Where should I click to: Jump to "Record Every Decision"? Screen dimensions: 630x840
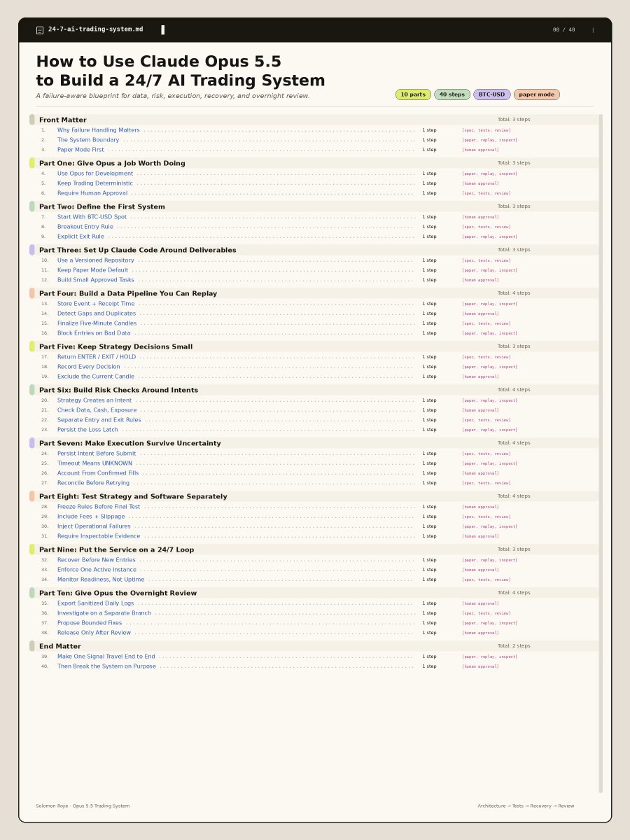[x=89, y=367]
